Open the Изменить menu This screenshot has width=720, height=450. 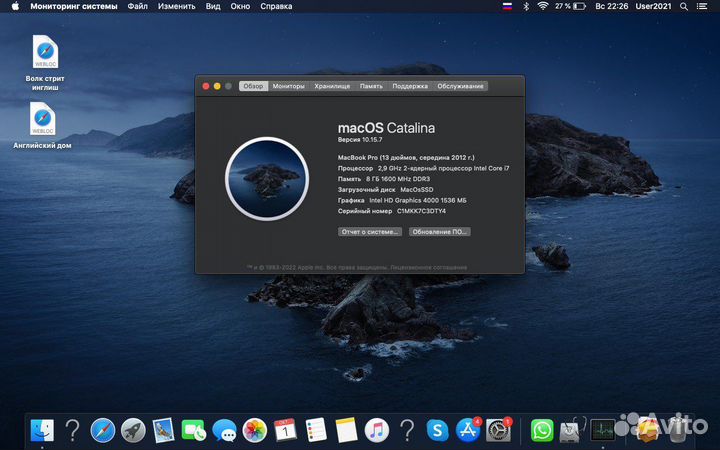tap(176, 6)
